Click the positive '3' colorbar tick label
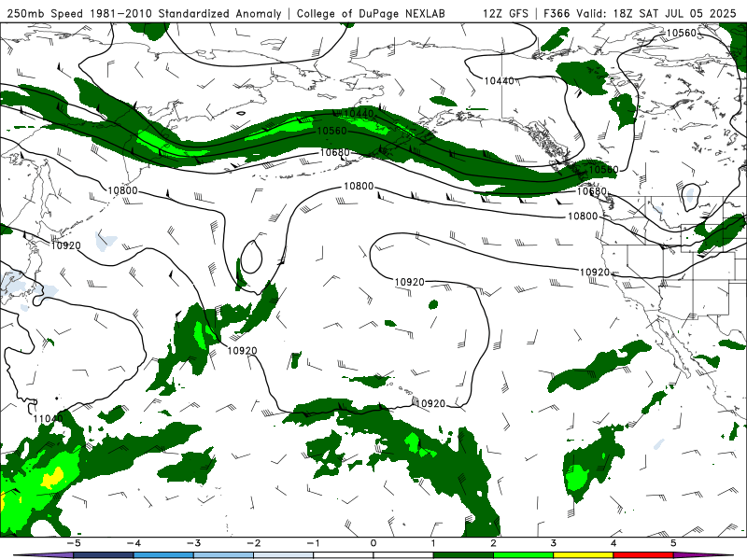The width and height of the screenshot is (747, 560). point(554,543)
